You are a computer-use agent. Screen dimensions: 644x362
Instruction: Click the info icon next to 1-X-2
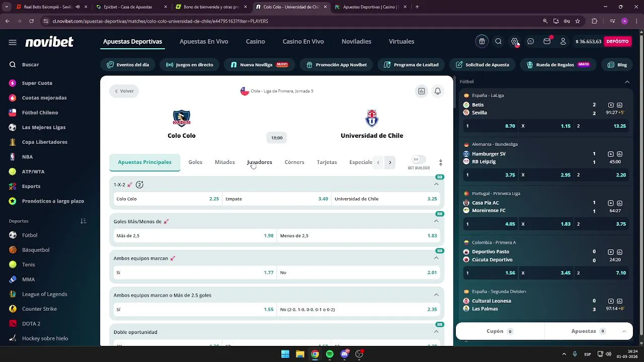(x=140, y=185)
